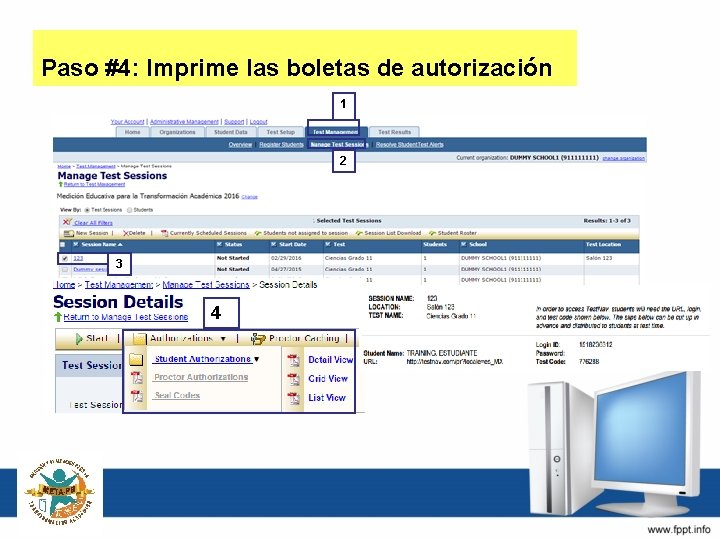Viewport: 720px width, 540px height.
Task: Open the Manage Test Sessions sub-navigation link
Action: (x=339, y=145)
